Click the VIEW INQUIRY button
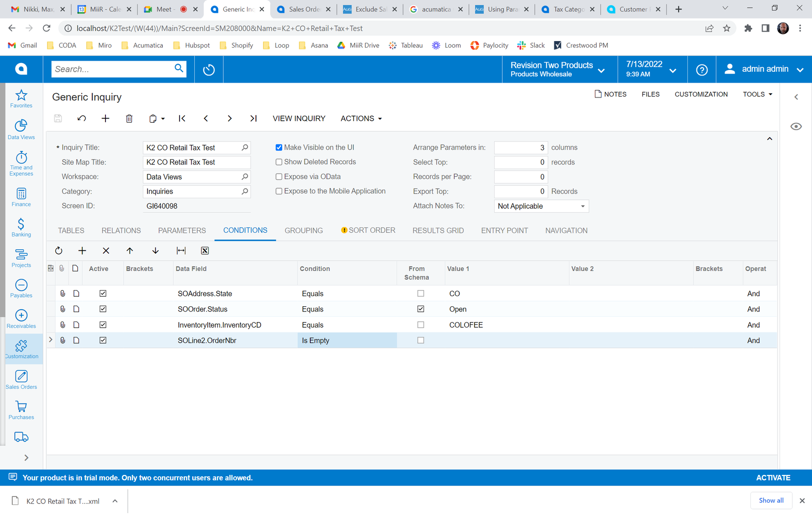Image resolution: width=812 pixels, height=516 pixels. [299, 118]
